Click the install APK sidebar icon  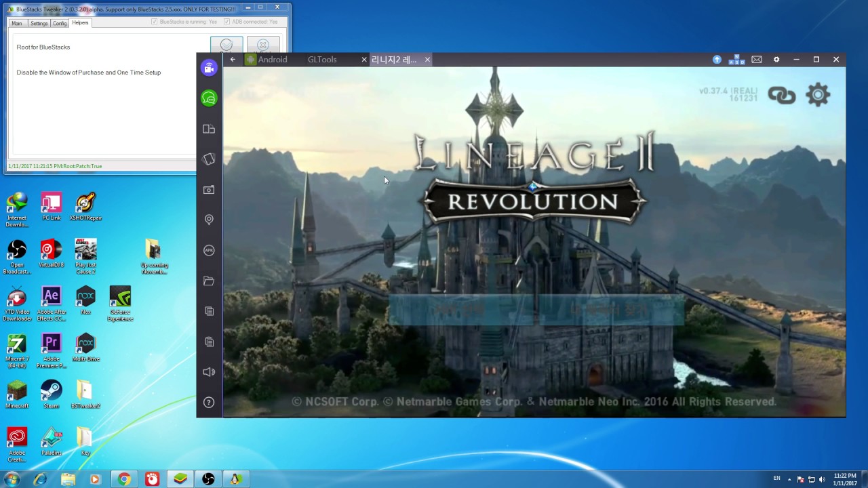click(x=209, y=250)
